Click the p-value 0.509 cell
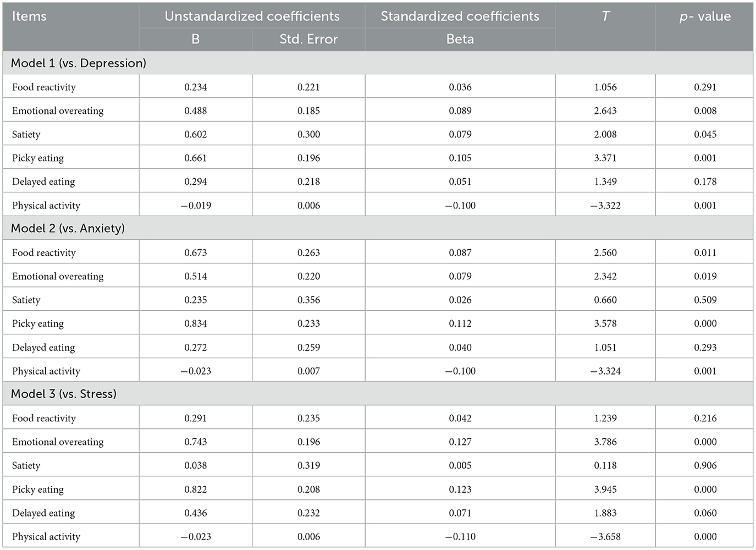 [705, 300]
